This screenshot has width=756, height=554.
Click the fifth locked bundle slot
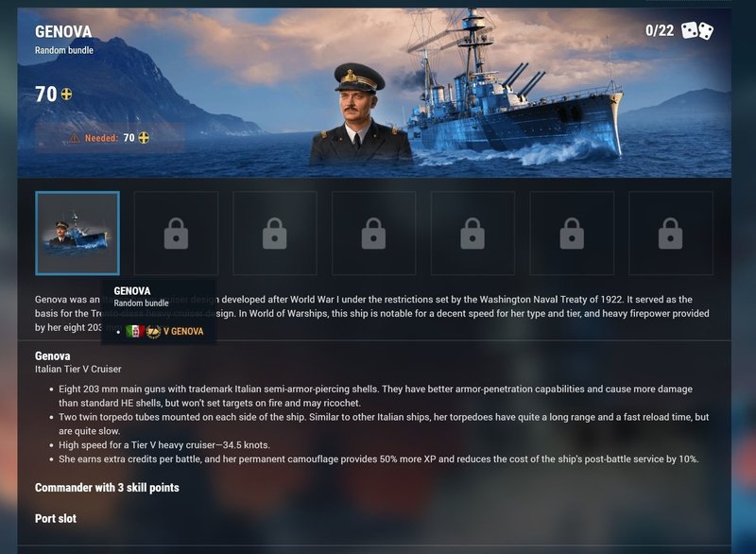[x=572, y=234]
